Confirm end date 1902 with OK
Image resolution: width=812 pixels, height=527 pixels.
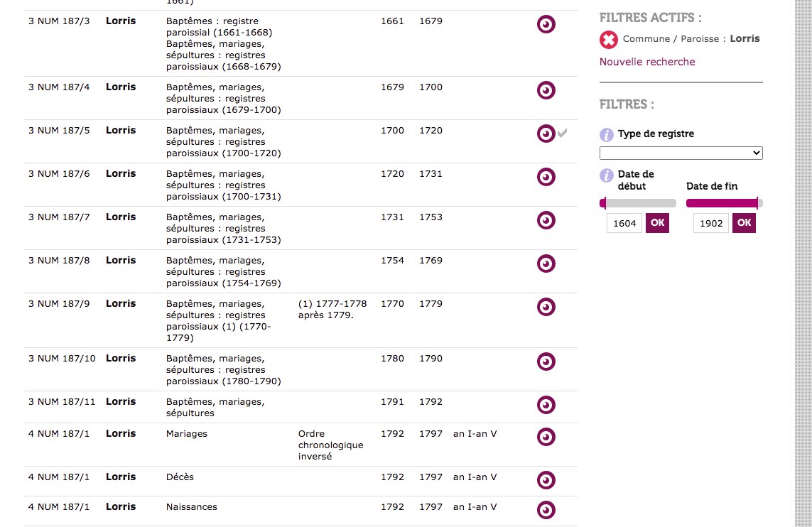point(744,223)
